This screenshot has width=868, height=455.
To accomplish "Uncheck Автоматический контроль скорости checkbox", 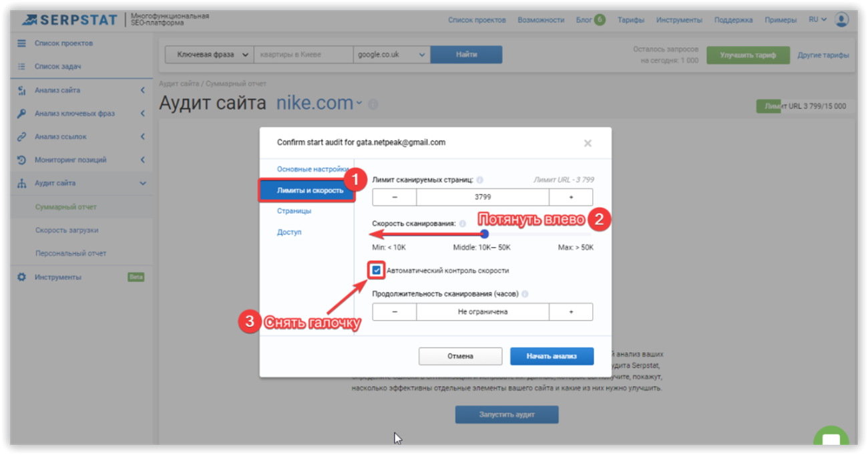I will [x=377, y=271].
